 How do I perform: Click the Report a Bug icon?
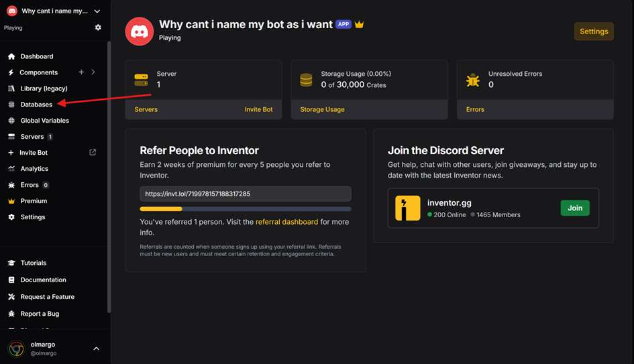click(x=11, y=314)
